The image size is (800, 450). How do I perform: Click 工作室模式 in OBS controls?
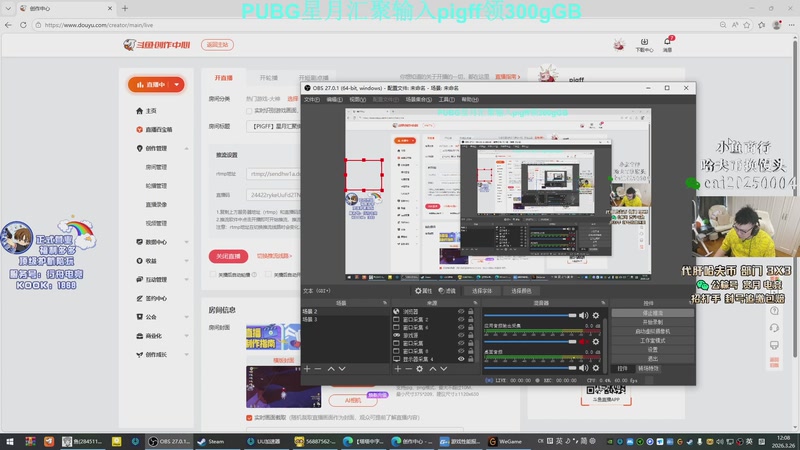(x=653, y=340)
